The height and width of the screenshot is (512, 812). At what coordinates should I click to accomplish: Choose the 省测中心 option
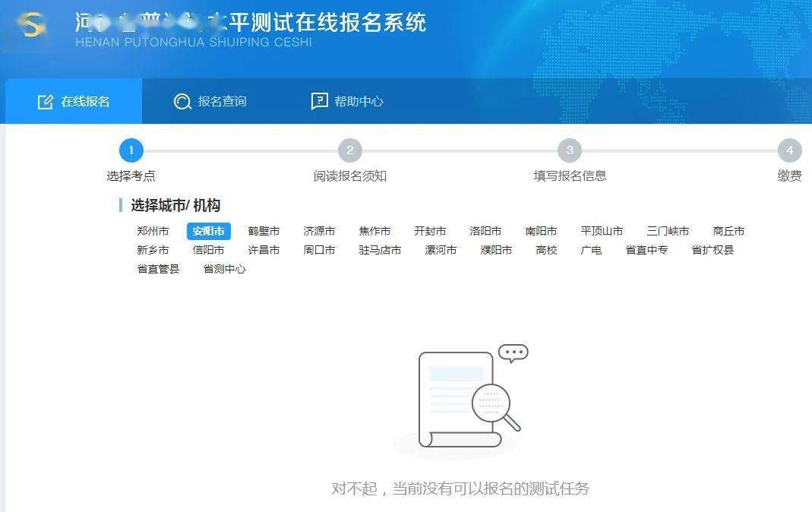[224, 269]
